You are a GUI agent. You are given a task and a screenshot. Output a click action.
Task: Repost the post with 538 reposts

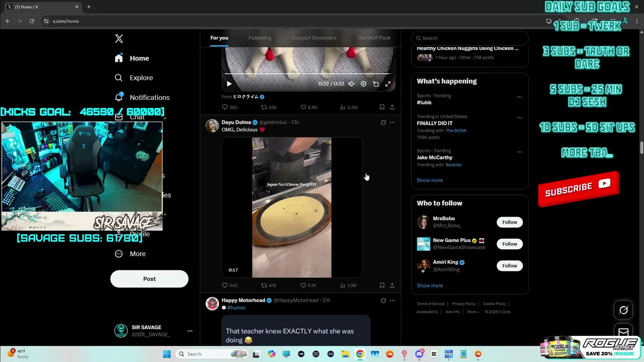click(x=269, y=107)
